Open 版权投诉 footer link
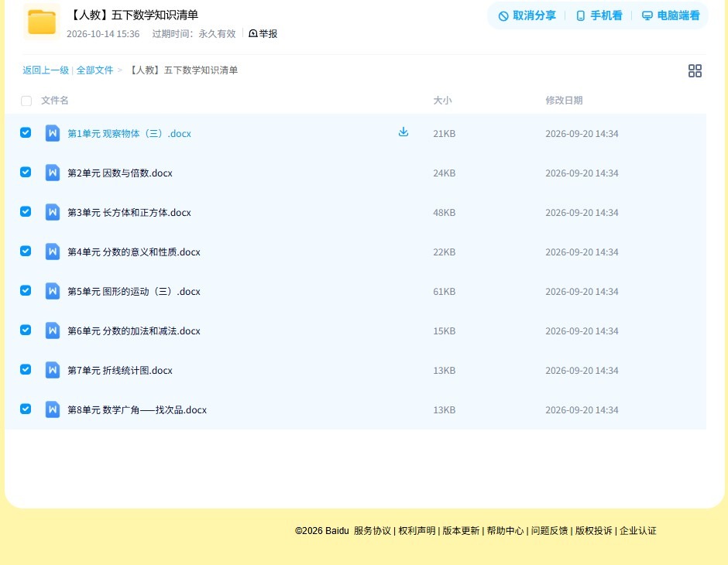Viewport: 728px width, 565px height. (x=594, y=531)
